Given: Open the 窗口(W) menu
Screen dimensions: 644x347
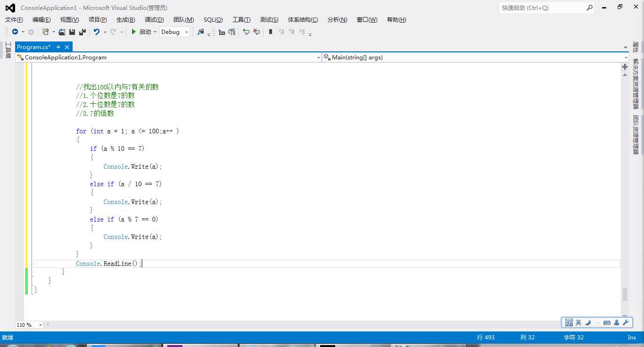Looking at the screenshot, I should (367, 19).
